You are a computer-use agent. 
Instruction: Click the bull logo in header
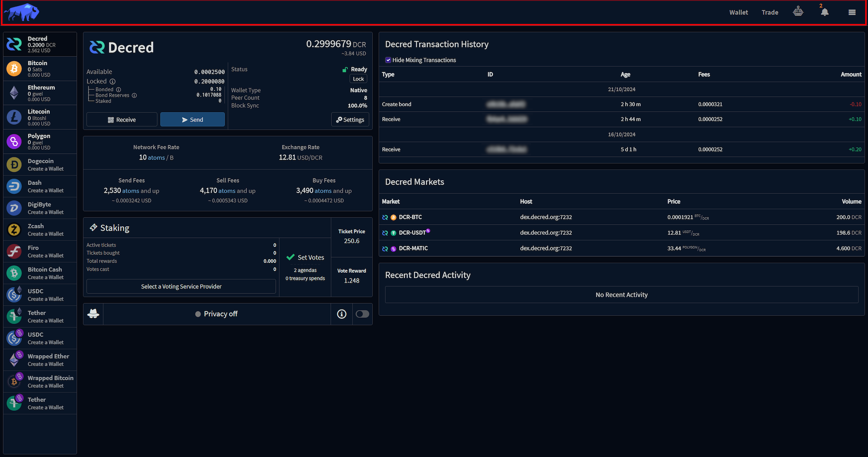coord(22,13)
